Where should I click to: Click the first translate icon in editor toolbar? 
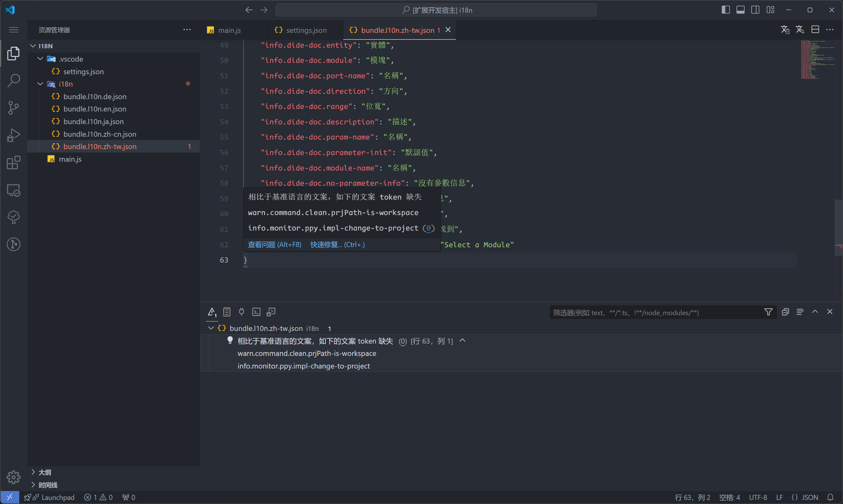(x=785, y=30)
